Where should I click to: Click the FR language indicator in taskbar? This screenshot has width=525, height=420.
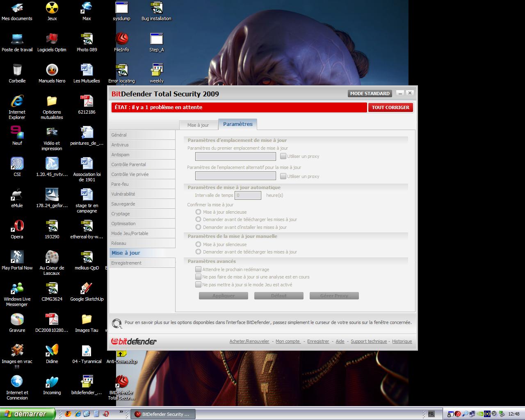pos(431,414)
